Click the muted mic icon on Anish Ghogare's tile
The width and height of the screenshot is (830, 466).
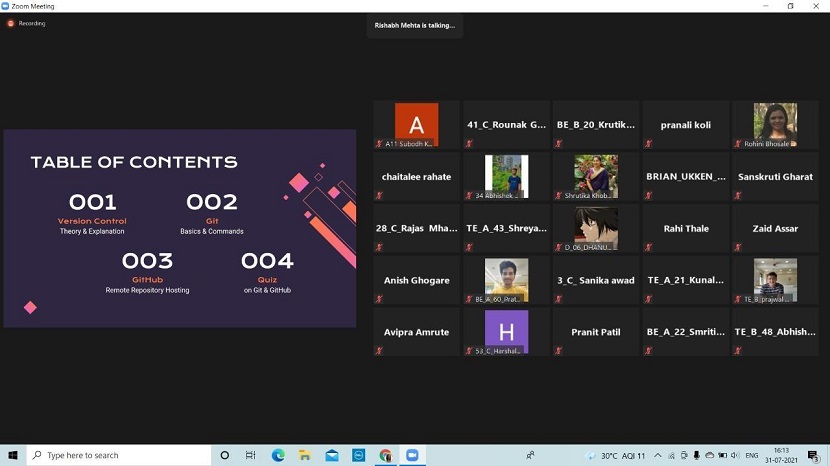click(x=379, y=299)
